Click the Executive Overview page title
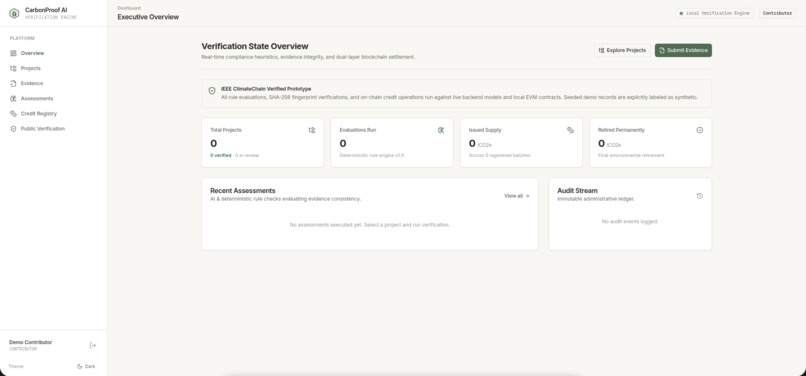 pos(148,17)
